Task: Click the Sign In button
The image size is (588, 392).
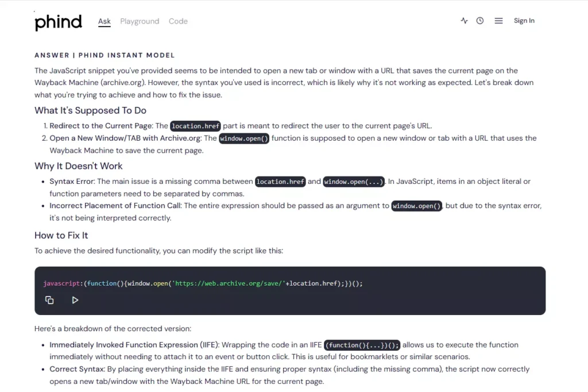Action: [524, 21]
